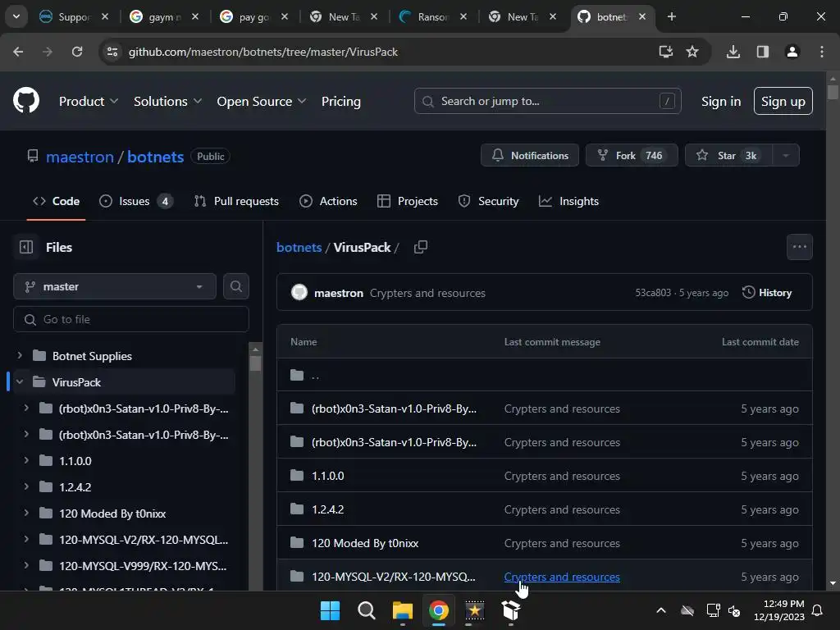Click the Chrome icon in the taskbar
The image size is (840, 630).
[438, 610]
